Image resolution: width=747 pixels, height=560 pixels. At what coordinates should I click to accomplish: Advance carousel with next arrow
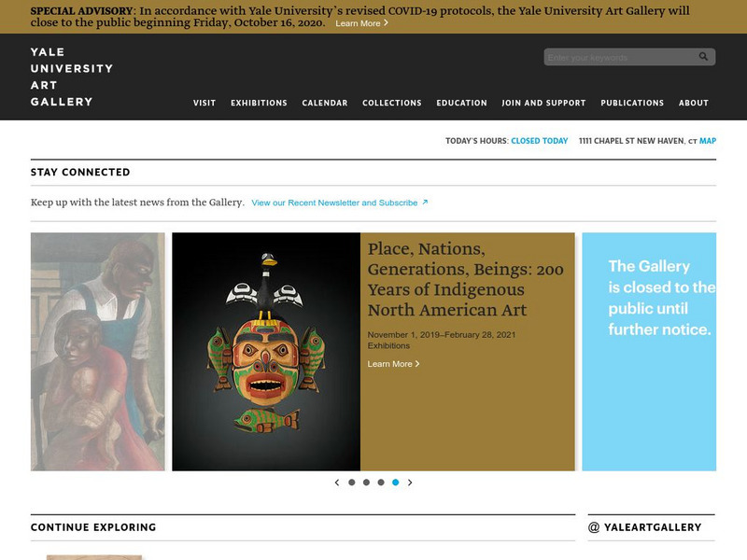(410, 483)
